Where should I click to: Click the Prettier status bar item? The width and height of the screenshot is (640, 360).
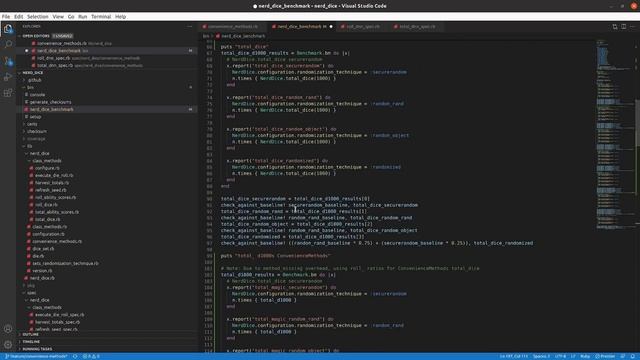pos(605,356)
